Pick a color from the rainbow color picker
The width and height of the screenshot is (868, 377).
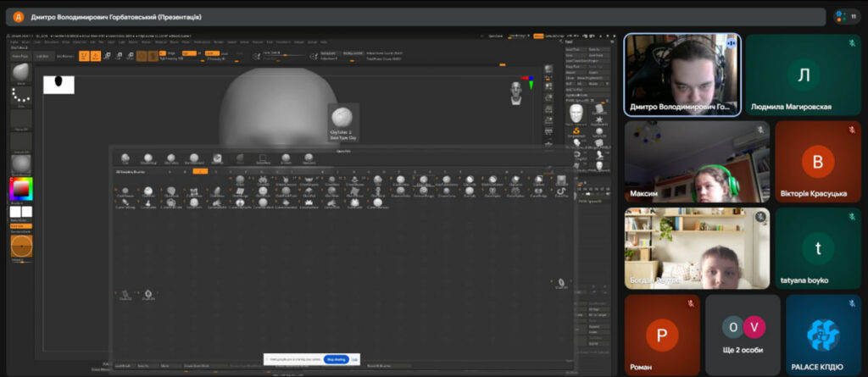coord(20,187)
